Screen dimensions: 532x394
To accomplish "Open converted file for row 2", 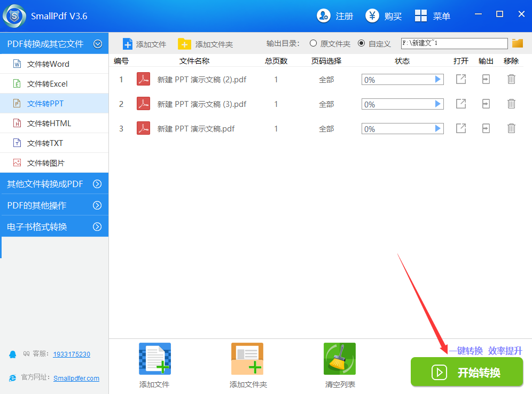I will pyautogui.click(x=461, y=104).
